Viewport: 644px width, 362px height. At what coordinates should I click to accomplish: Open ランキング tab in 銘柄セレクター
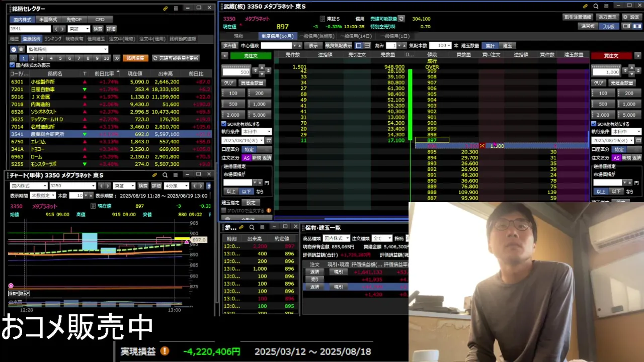53,39
